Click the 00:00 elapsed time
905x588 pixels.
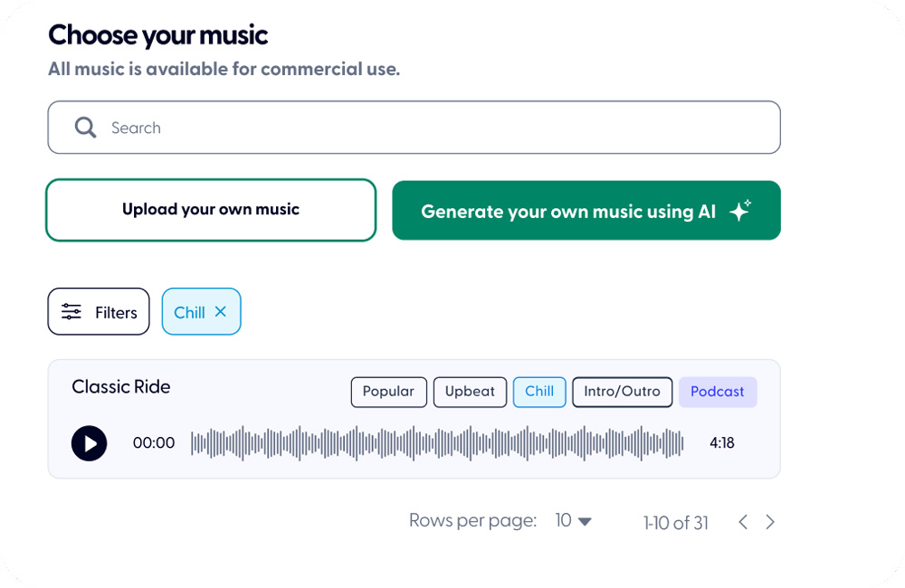pyautogui.click(x=154, y=443)
